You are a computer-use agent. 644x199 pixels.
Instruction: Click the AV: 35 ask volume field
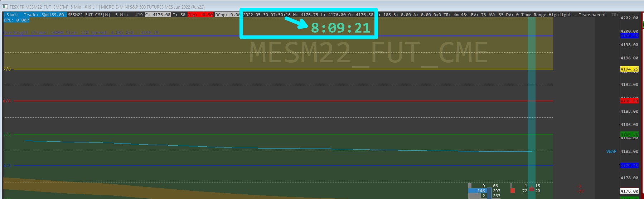pyautogui.click(x=496, y=15)
